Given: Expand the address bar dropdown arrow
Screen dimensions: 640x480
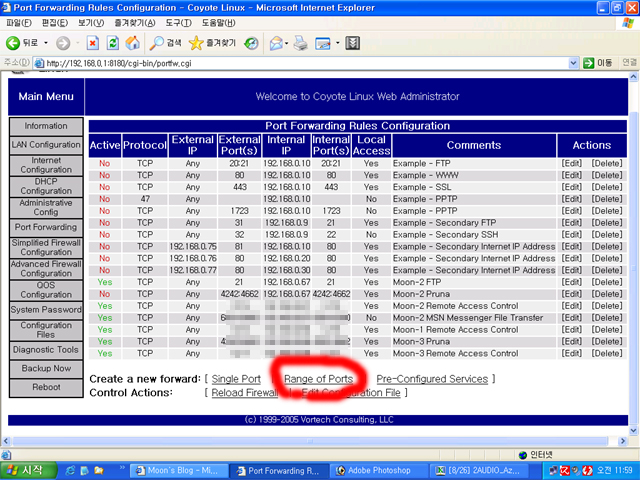Looking at the screenshot, I should 573,63.
